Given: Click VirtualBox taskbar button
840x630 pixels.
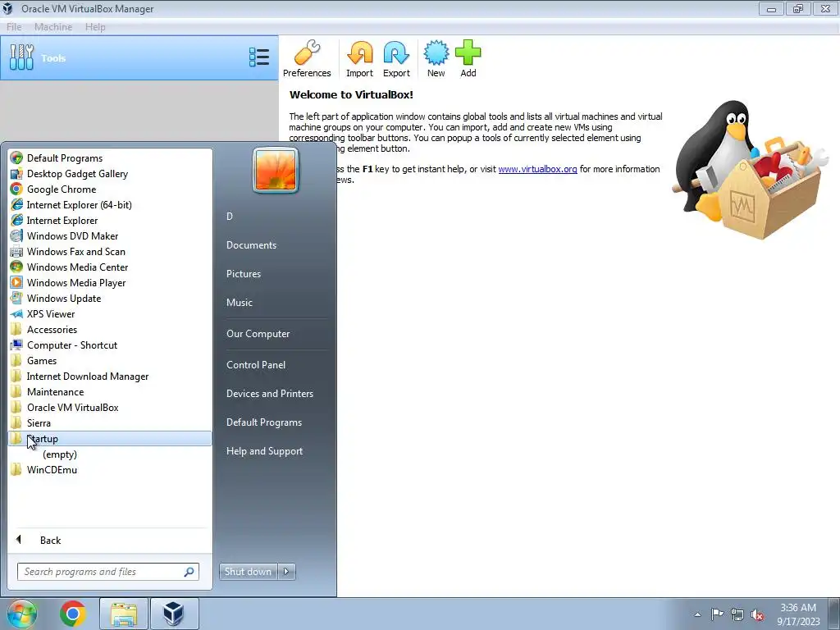Looking at the screenshot, I should [x=174, y=614].
